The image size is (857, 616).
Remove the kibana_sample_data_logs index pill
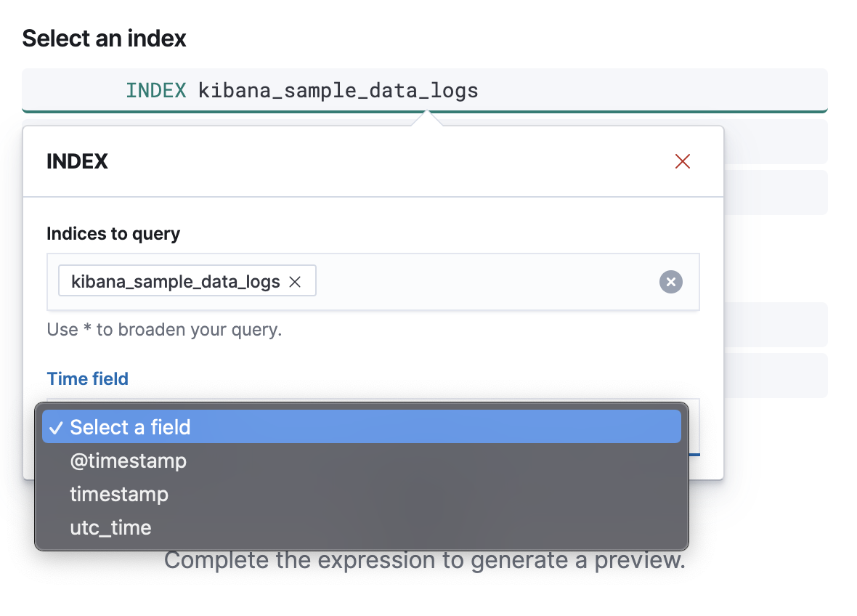coord(295,280)
